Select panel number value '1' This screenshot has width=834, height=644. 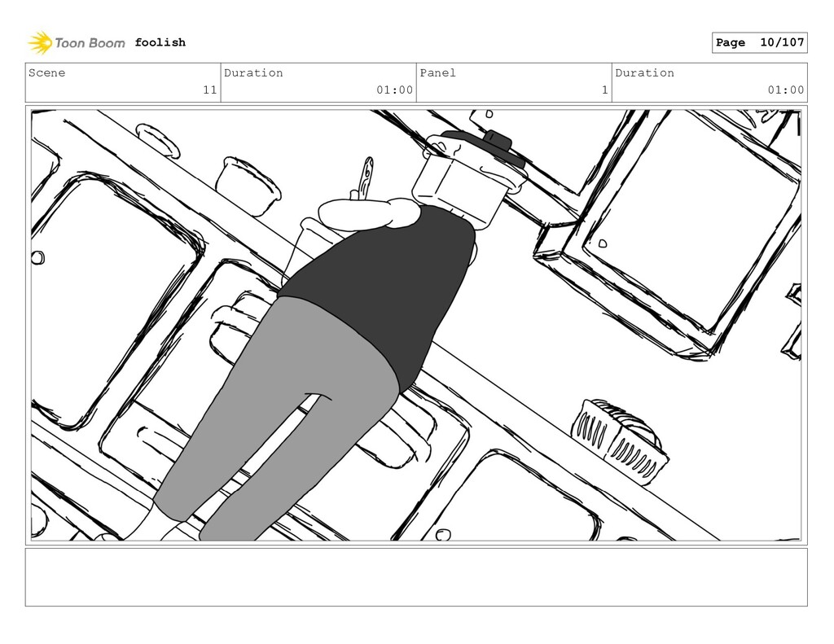(605, 90)
